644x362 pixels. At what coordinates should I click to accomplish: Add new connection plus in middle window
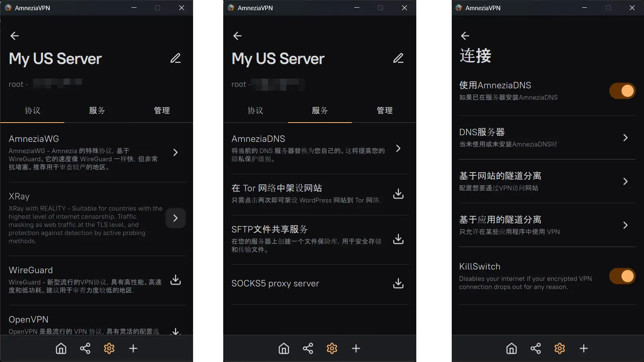356,349
